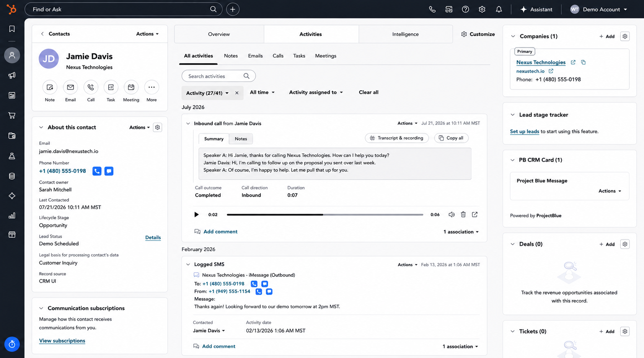Delete the call recording with trash icon
Image resolution: width=644 pixels, height=358 pixels.
point(463,214)
